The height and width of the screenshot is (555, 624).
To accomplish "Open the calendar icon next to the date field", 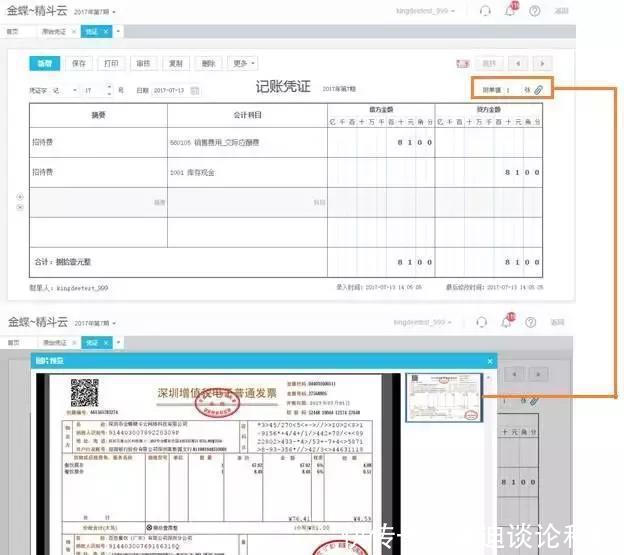I will (x=195, y=91).
